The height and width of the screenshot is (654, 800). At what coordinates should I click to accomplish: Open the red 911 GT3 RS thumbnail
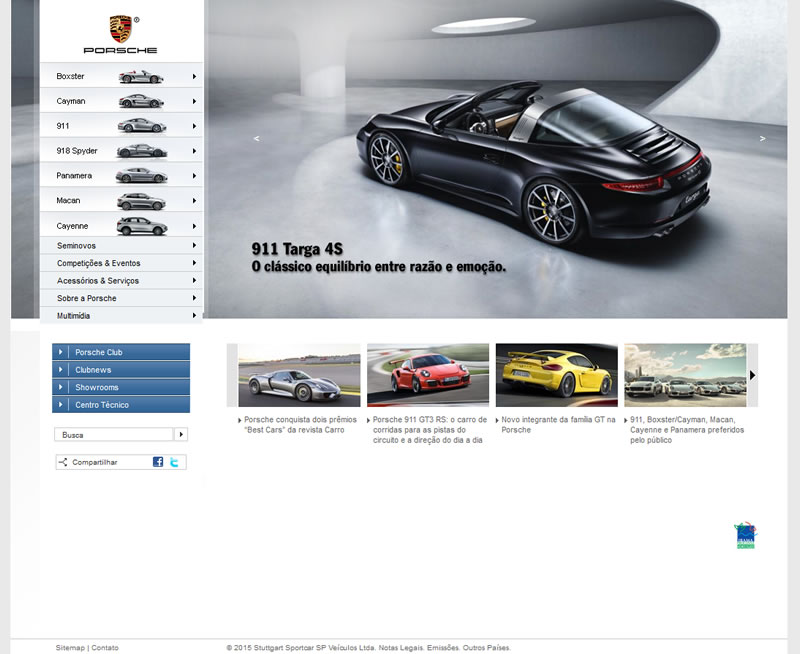[x=428, y=375]
